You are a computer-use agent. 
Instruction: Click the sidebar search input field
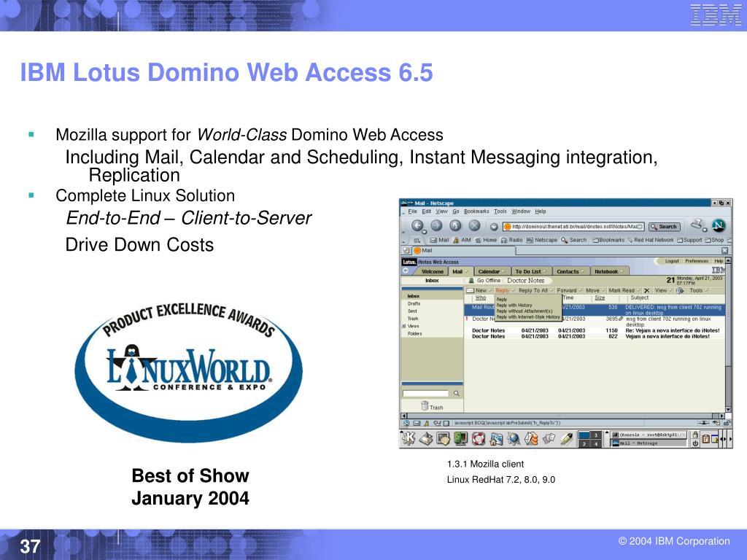click(x=425, y=393)
